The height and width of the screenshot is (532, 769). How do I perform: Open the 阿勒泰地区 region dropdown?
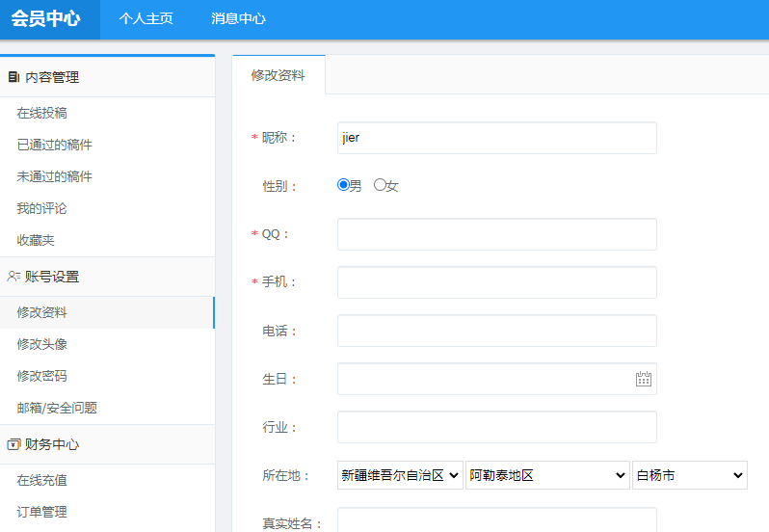point(547,475)
